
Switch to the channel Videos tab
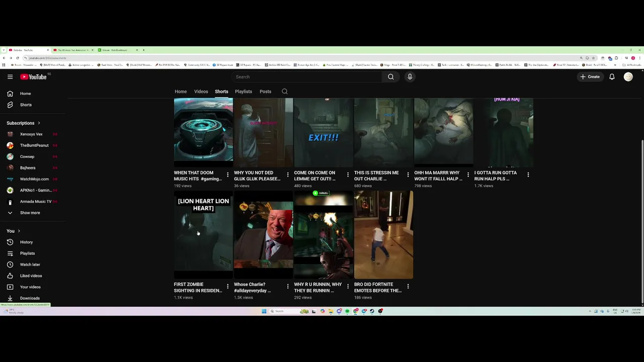pos(201,92)
